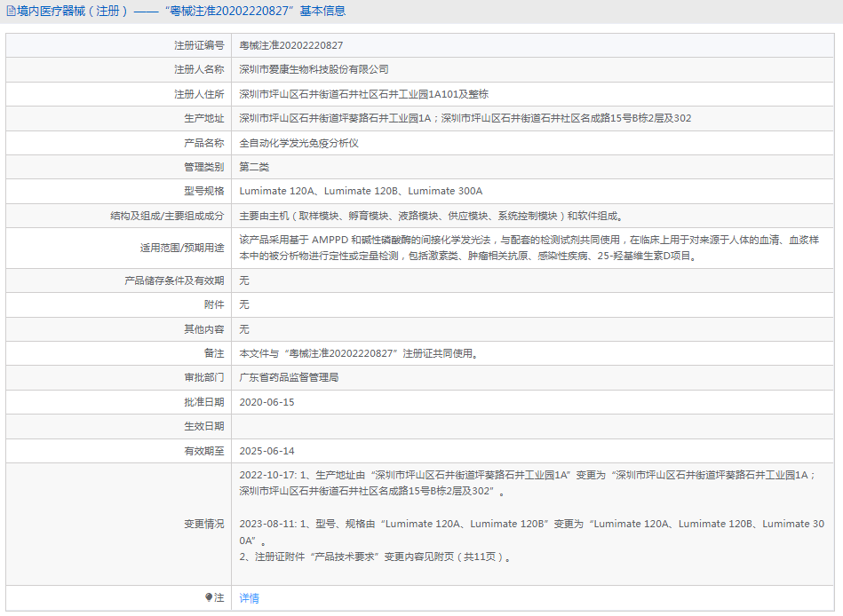Select product name 全自动化学发光免疫分析仪
Screen dimensions: 843x616
tap(299, 144)
